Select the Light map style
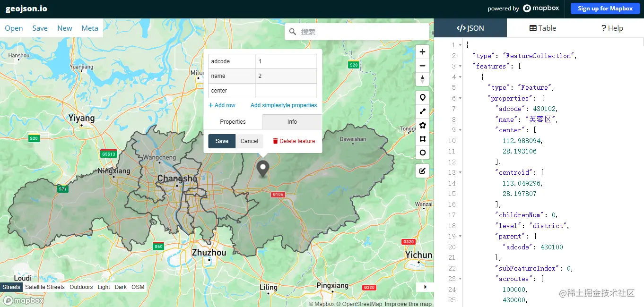644x307 pixels. pyautogui.click(x=104, y=287)
